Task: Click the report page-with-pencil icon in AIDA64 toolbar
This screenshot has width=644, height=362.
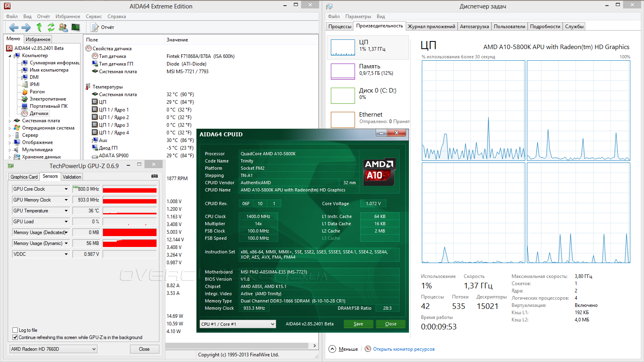Action: 95,27
